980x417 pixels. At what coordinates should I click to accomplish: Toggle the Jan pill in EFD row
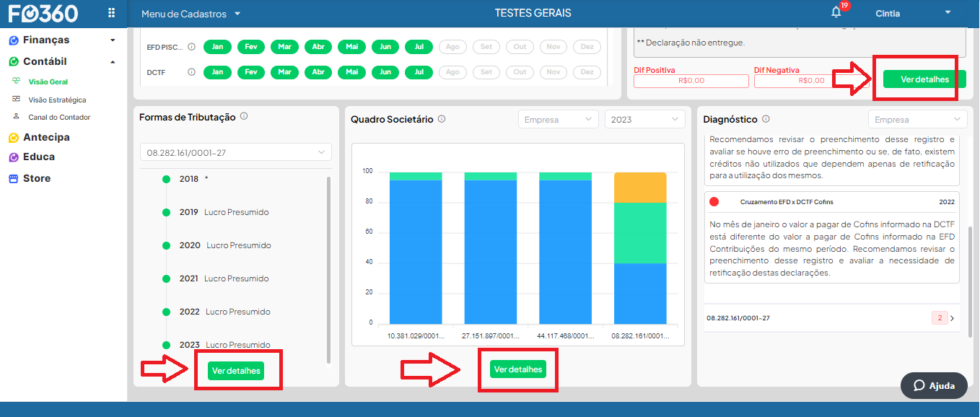217,47
